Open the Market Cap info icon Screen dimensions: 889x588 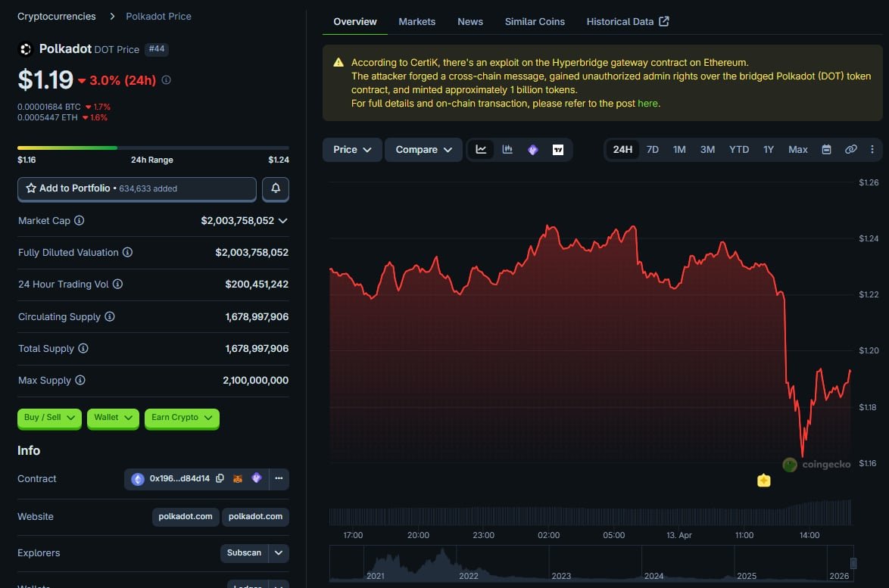[x=80, y=220]
